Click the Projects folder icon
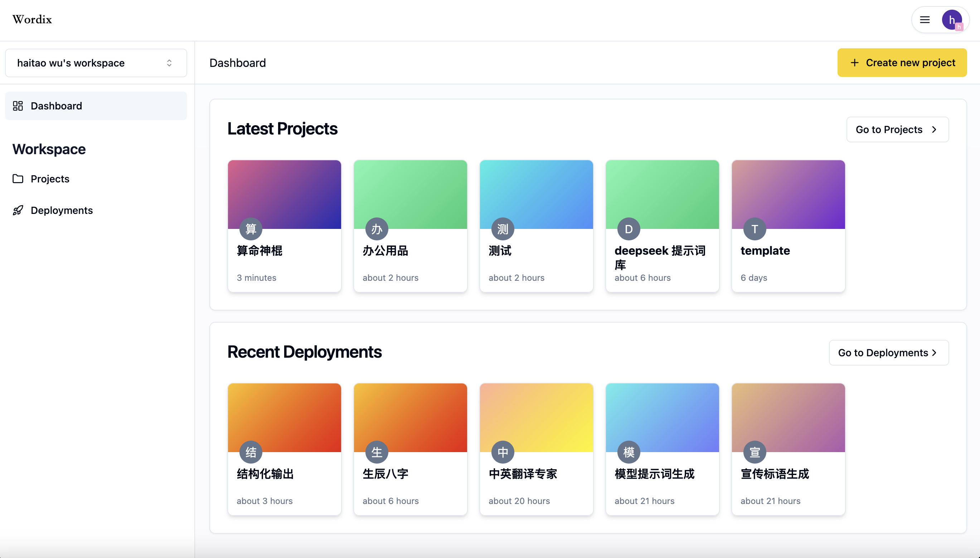Viewport: 980px width, 558px height. coord(18,178)
